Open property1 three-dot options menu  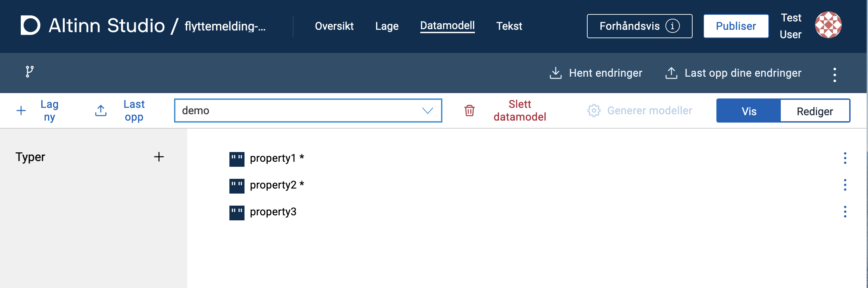coord(845,158)
